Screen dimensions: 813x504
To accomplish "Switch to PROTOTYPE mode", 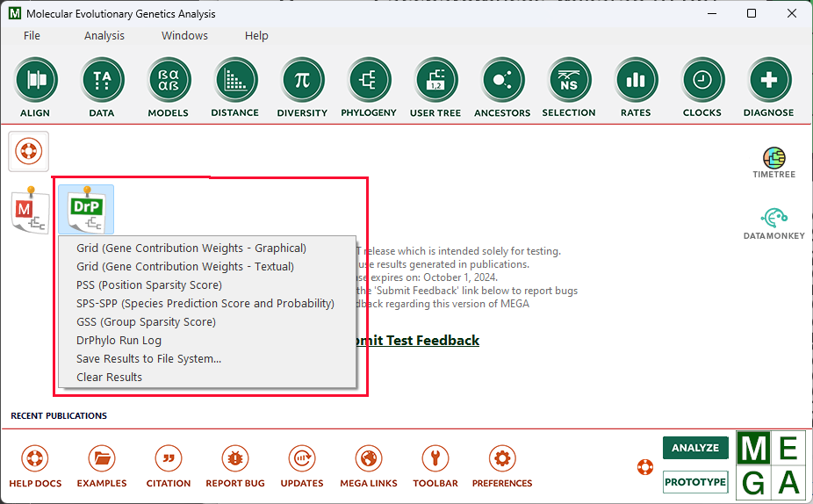I will click(695, 482).
